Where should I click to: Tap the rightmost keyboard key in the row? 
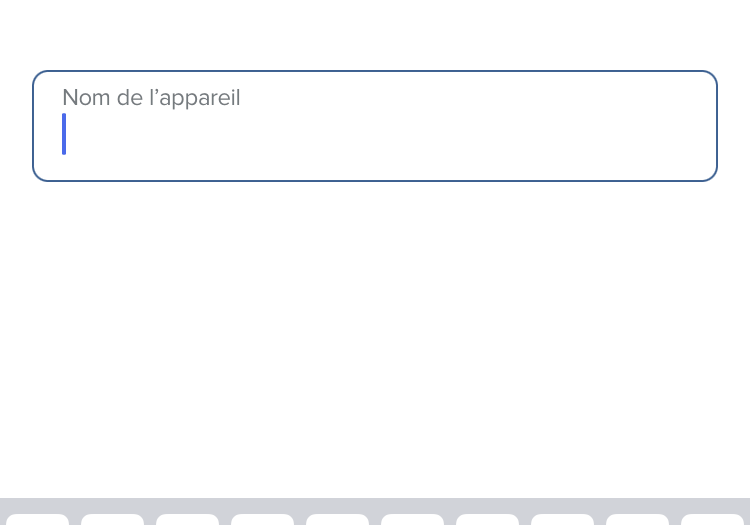(x=712, y=520)
